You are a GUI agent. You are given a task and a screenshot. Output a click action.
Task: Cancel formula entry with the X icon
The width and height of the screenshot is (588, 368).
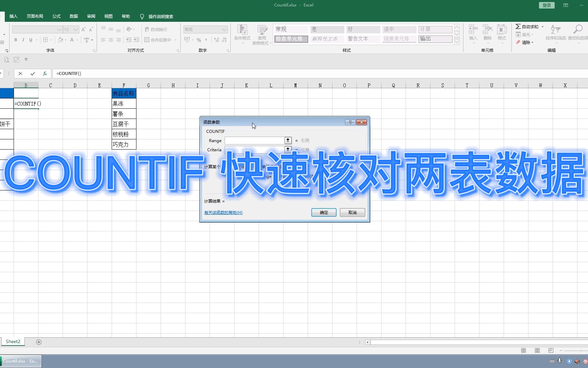[20, 74]
